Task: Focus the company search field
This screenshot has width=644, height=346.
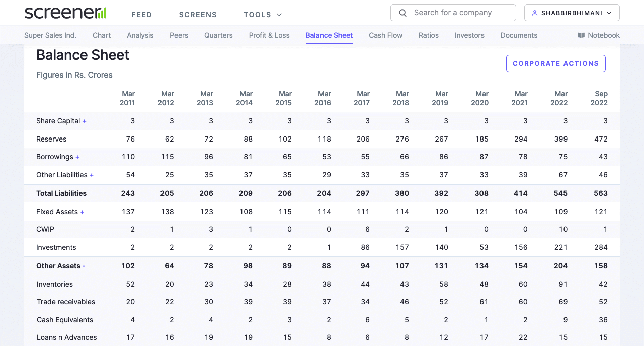Action: pos(453,13)
